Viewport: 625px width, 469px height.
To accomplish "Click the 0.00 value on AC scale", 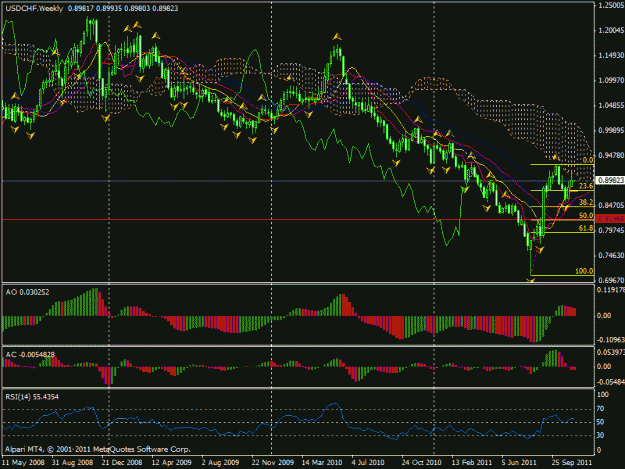I will pyautogui.click(x=604, y=366).
